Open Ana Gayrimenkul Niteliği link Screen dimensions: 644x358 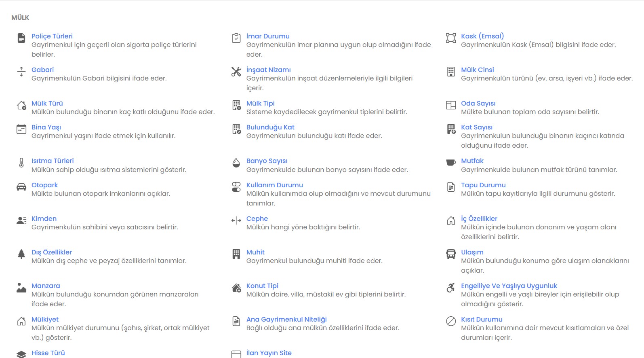pos(286,319)
